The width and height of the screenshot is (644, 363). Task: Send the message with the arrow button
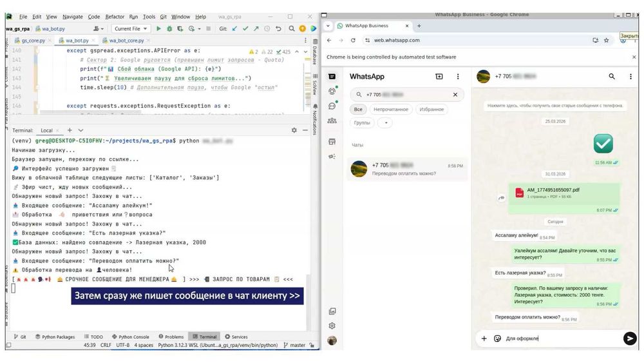click(x=629, y=338)
